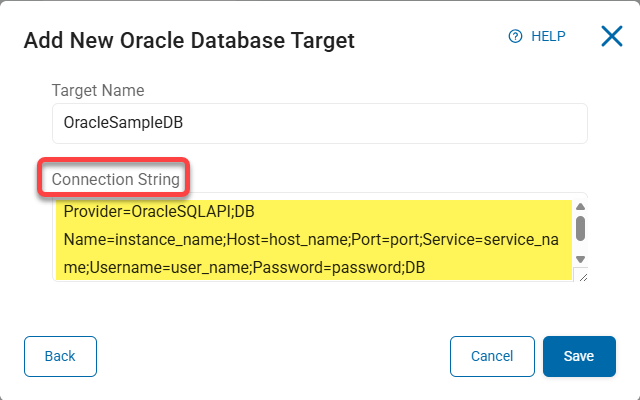Click the Connection String field label

click(116, 180)
